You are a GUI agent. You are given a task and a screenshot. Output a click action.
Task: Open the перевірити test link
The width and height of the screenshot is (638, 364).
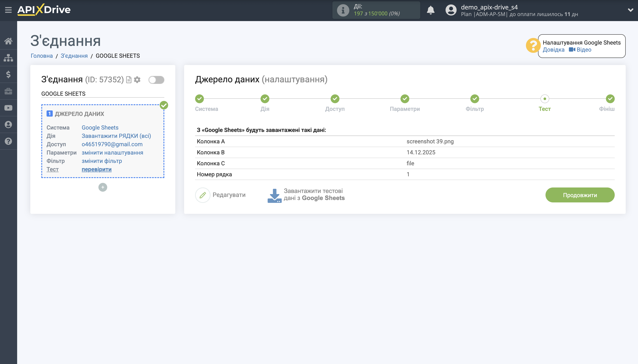(96, 169)
